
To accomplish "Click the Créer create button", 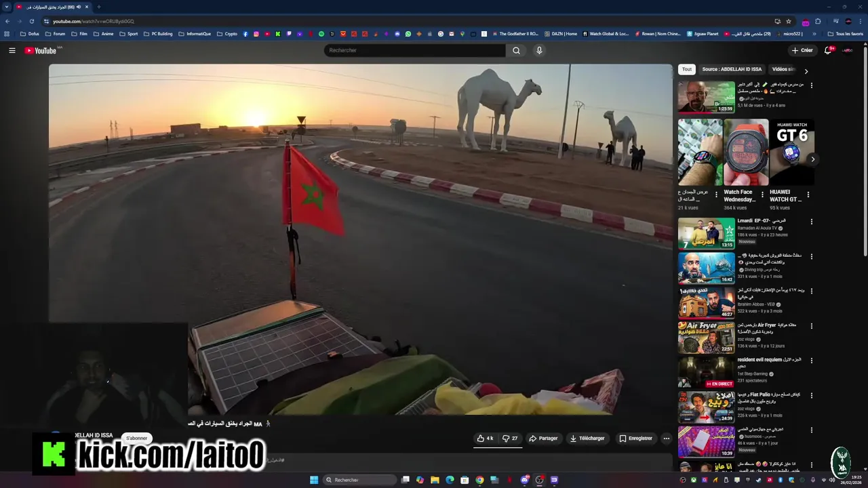I will [802, 50].
